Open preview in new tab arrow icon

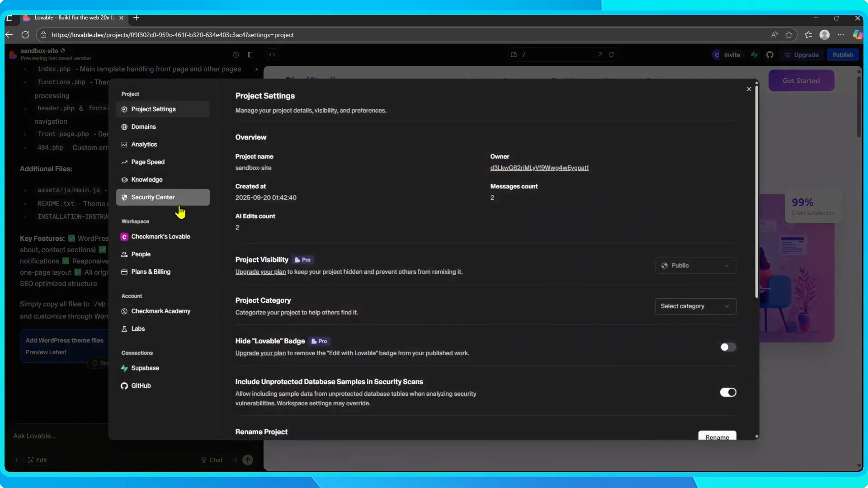600,54
